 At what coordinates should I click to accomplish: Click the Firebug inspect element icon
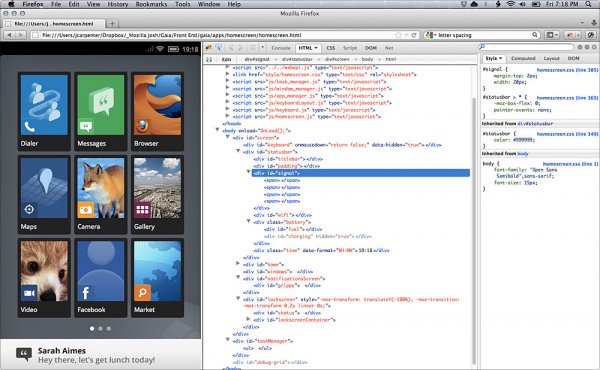[218, 48]
